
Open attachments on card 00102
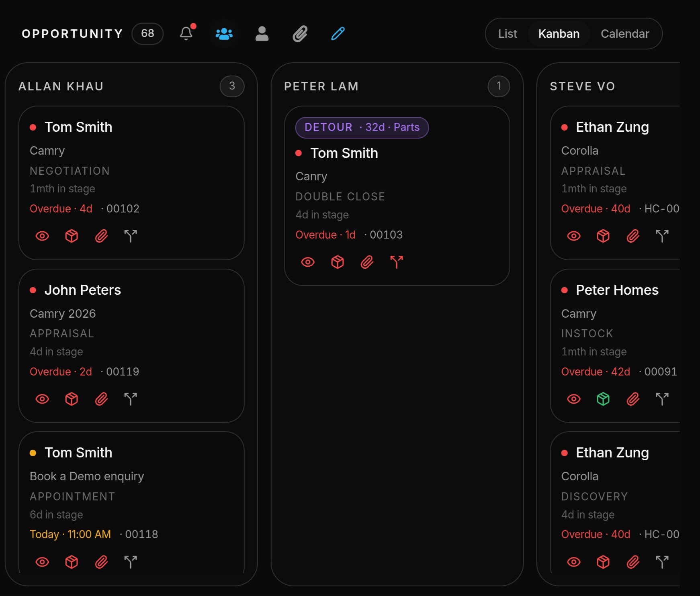(101, 236)
